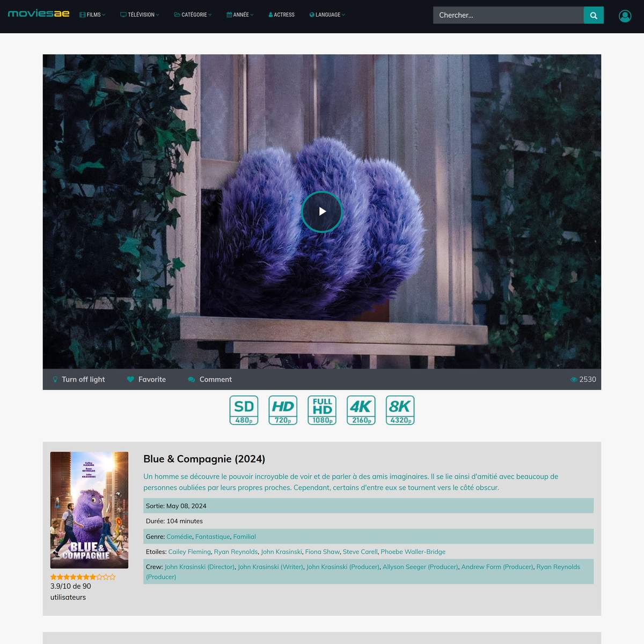Expand the Année dropdown menu
644x644 pixels.
pyautogui.click(x=240, y=15)
